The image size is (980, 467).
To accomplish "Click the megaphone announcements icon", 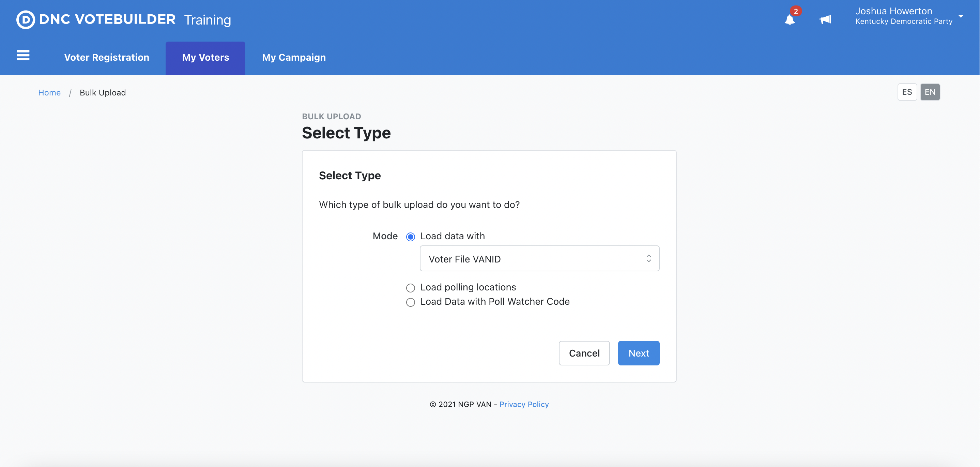I will (825, 19).
